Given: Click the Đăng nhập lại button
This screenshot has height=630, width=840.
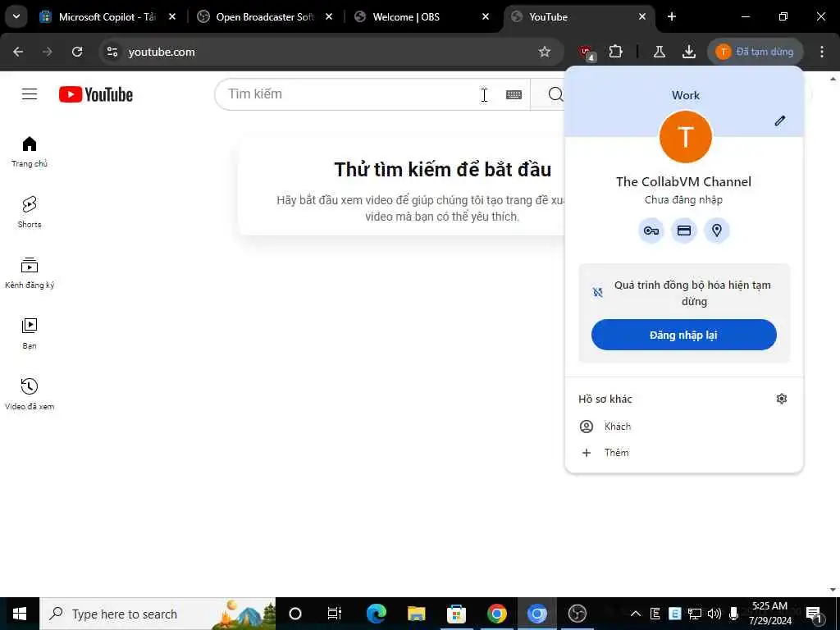Looking at the screenshot, I should (x=683, y=335).
